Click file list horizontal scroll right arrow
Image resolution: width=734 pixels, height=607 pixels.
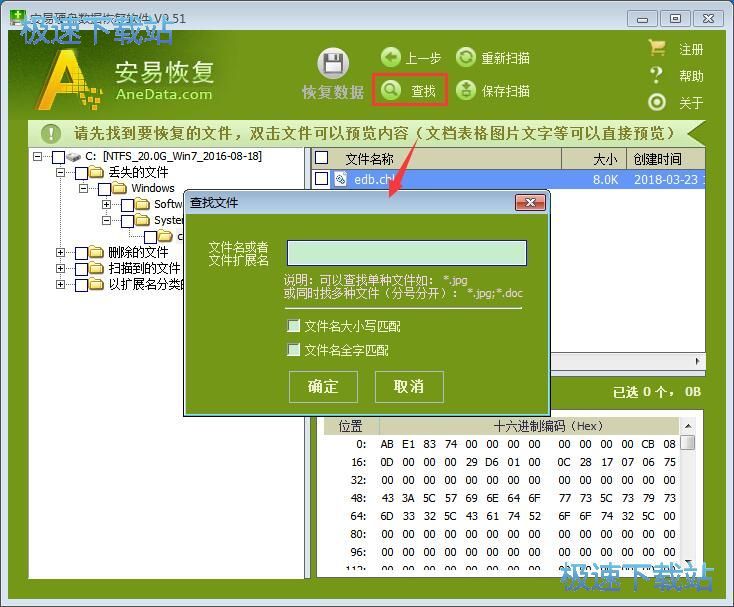coord(697,361)
